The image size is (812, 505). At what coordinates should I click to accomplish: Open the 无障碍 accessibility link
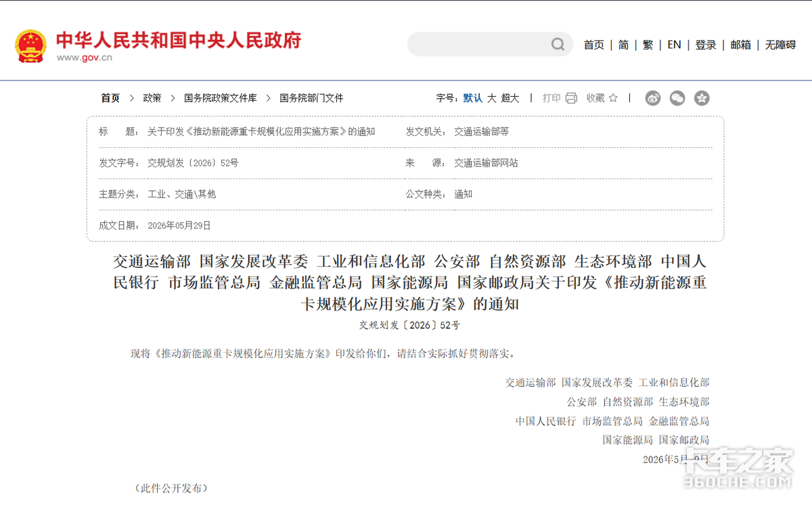click(x=780, y=45)
